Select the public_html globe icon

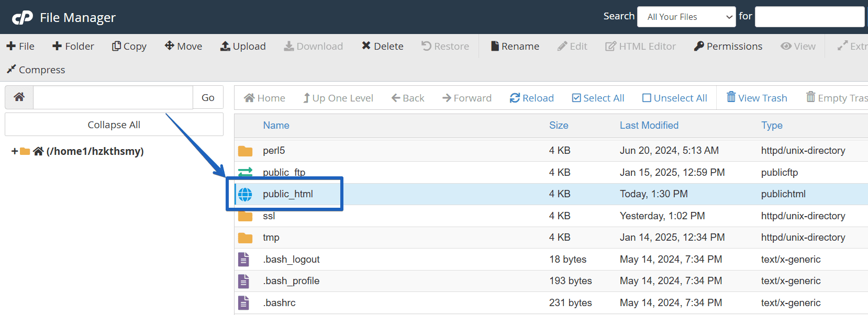(x=245, y=194)
